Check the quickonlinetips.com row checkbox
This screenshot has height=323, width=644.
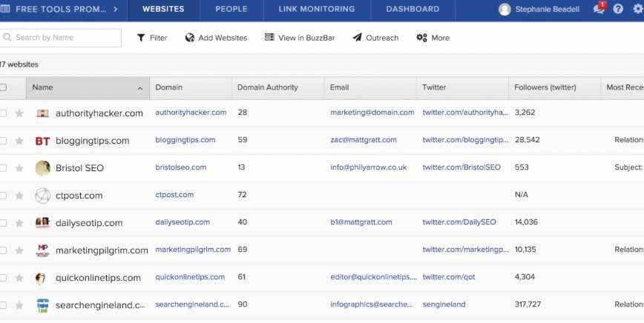(x=3, y=278)
